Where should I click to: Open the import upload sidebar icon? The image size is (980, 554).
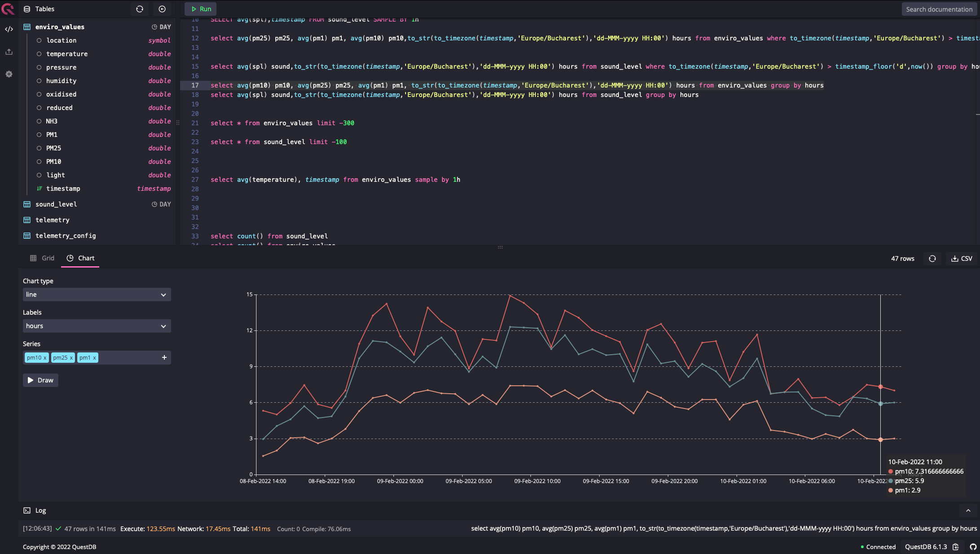pyautogui.click(x=9, y=52)
